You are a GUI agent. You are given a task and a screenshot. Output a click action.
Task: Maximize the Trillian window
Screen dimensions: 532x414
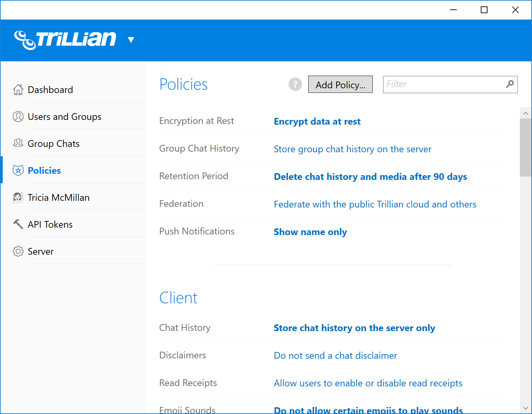484,10
